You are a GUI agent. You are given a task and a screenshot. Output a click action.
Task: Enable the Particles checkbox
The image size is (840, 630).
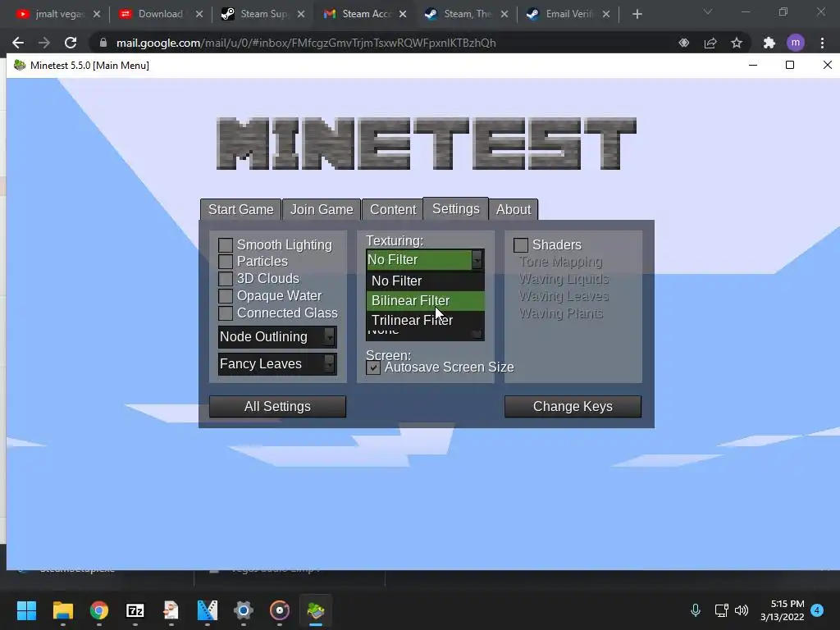click(x=226, y=262)
